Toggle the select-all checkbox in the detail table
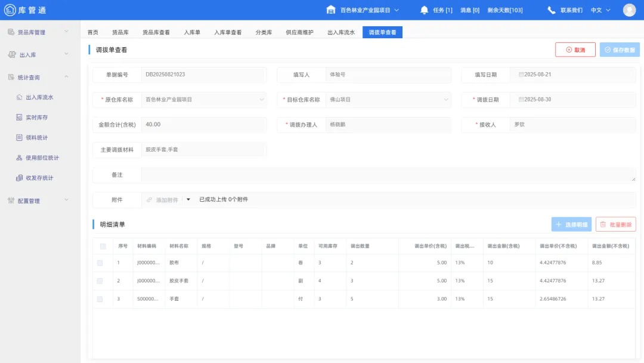 (103, 245)
